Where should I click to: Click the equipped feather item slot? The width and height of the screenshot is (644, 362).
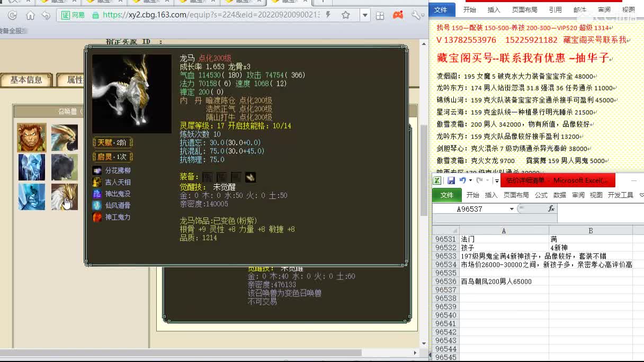[250, 177]
